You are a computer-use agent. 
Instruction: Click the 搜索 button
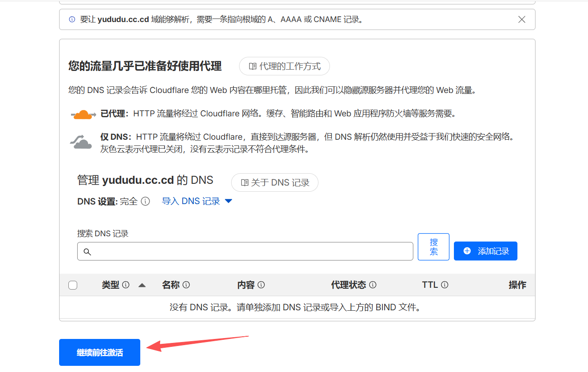(434, 247)
